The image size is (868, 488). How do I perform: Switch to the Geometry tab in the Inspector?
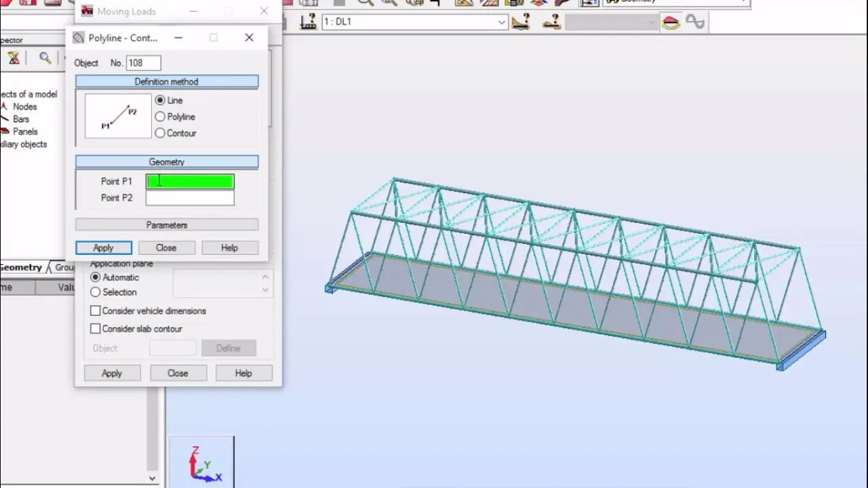(x=21, y=268)
